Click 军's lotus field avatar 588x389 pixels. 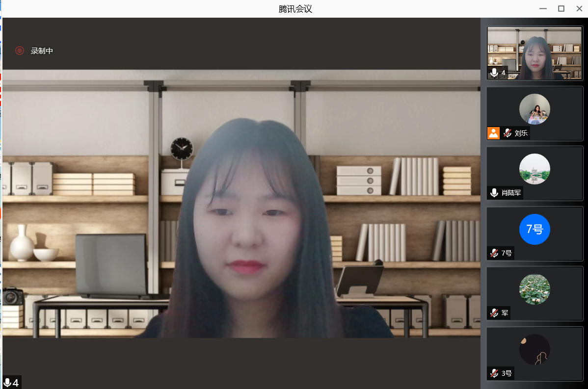tap(535, 289)
